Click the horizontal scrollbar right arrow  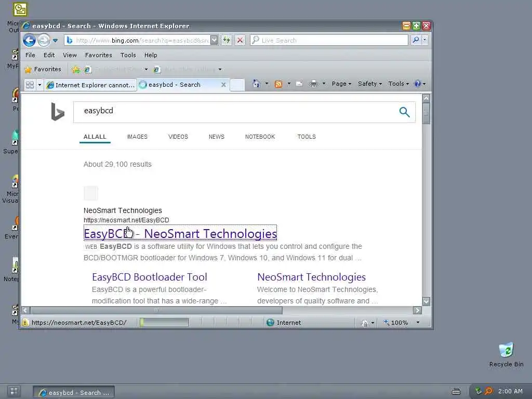[x=417, y=310]
